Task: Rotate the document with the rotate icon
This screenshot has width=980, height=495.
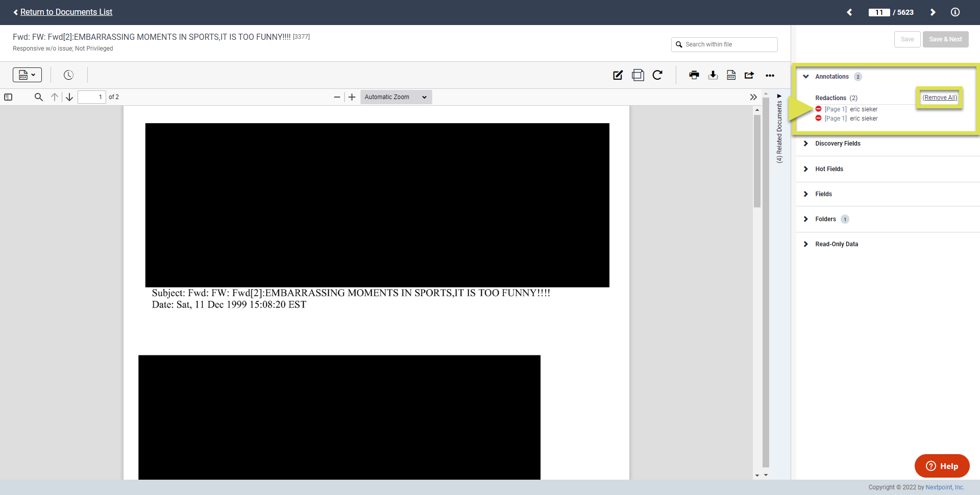Action: tap(657, 75)
